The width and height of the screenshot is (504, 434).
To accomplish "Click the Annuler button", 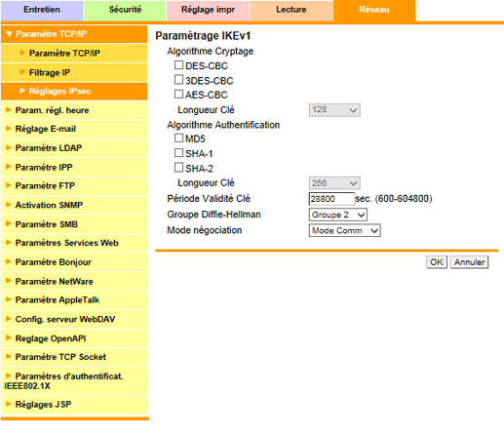I will tap(469, 262).
